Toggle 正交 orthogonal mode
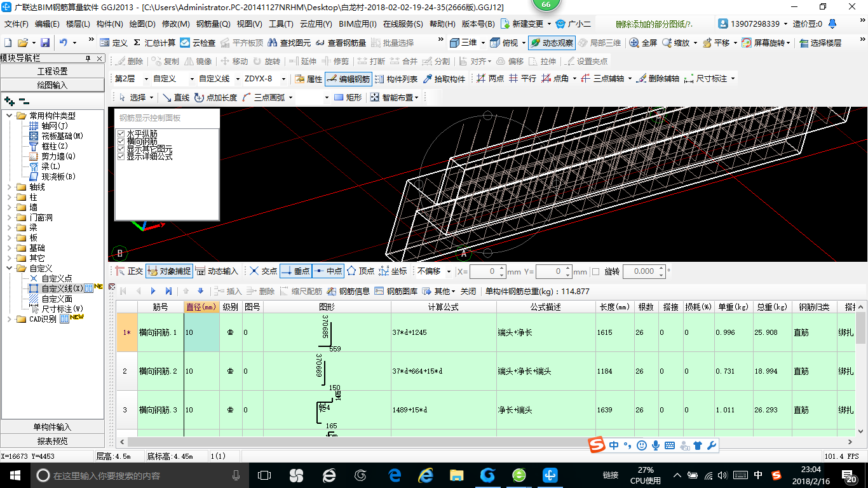868x488 pixels. pos(129,271)
